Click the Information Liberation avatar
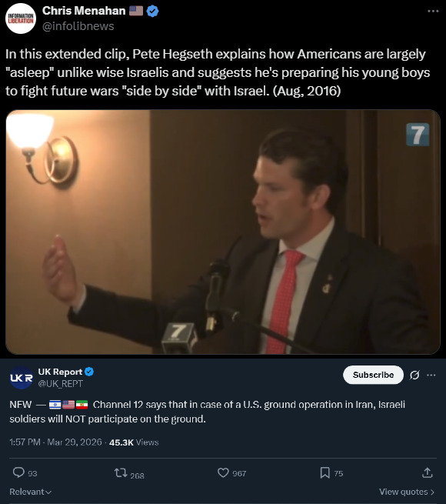 21,18
